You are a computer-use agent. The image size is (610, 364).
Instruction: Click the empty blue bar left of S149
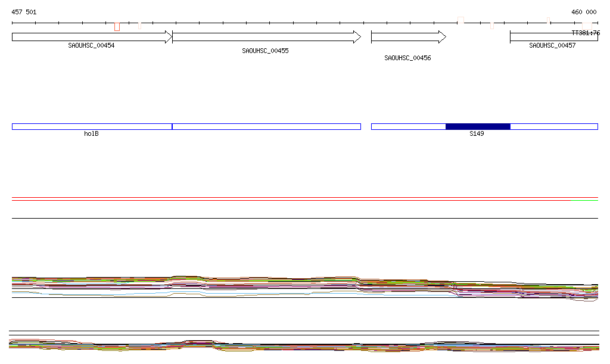click(408, 126)
